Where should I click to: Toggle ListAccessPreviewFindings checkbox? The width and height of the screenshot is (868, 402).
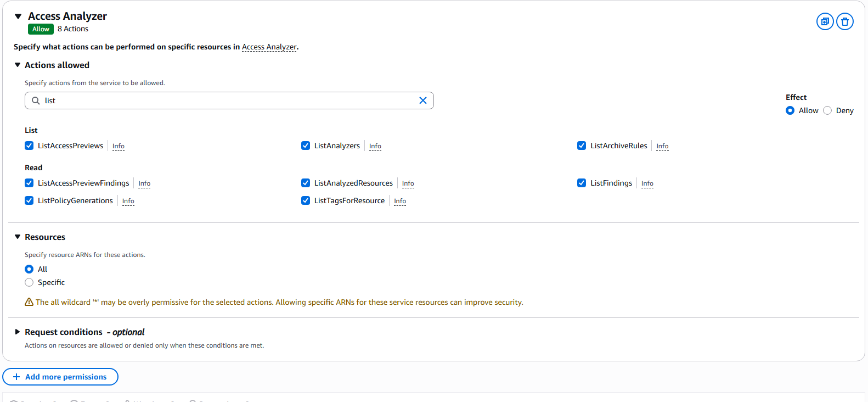coord(29,183)
